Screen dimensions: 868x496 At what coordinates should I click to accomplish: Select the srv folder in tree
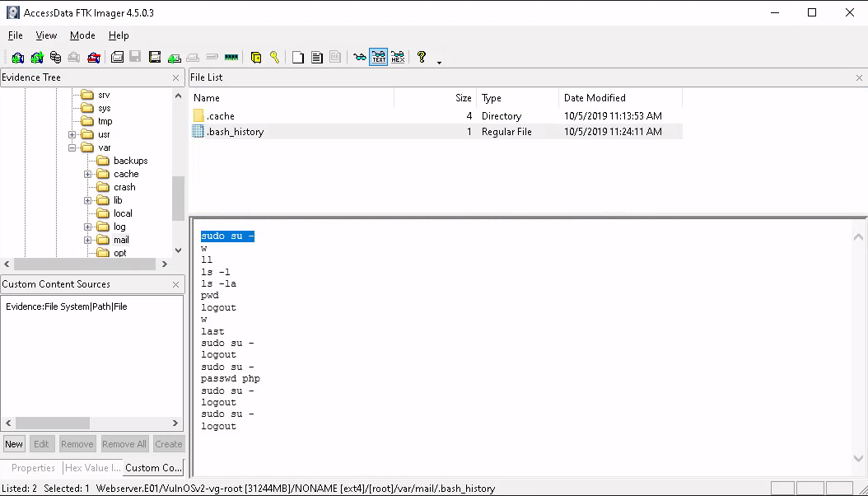tap(104, 95)
